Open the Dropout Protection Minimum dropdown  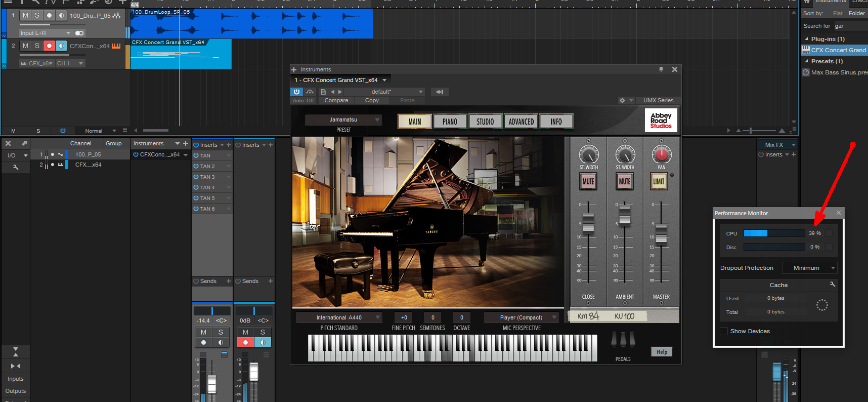809,268
